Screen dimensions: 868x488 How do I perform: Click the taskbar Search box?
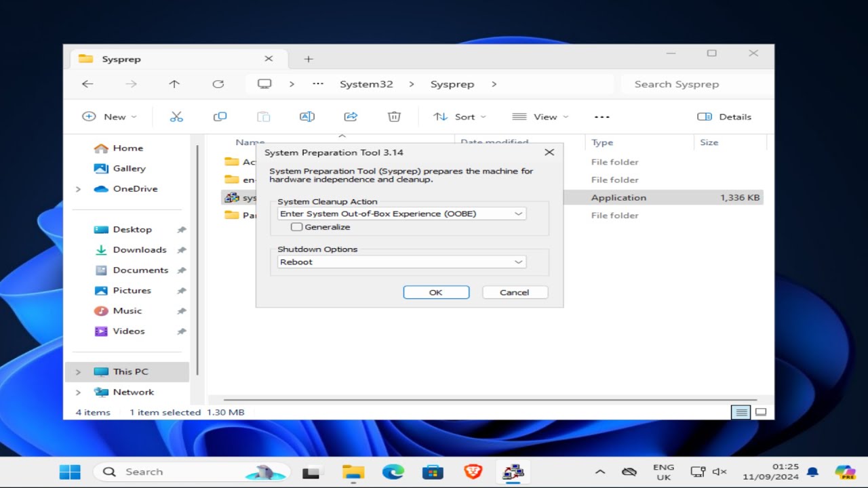(192, 472)
